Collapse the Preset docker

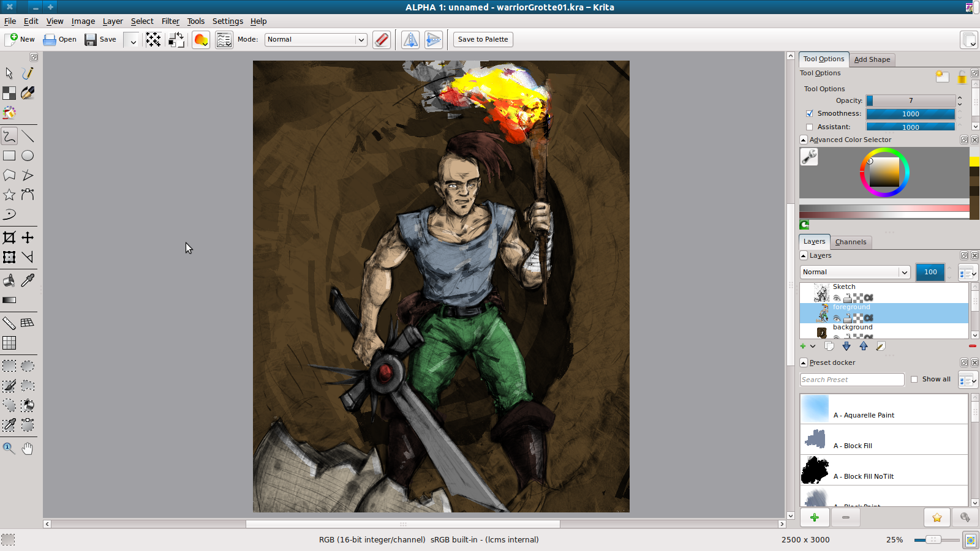(804, 363)
